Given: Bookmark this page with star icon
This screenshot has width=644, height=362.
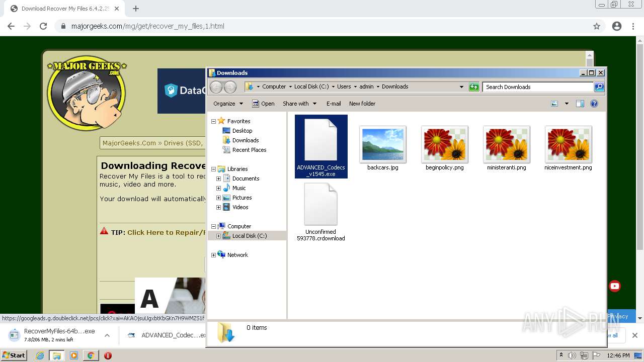Looking at the screenshot, I should point(597,26).
